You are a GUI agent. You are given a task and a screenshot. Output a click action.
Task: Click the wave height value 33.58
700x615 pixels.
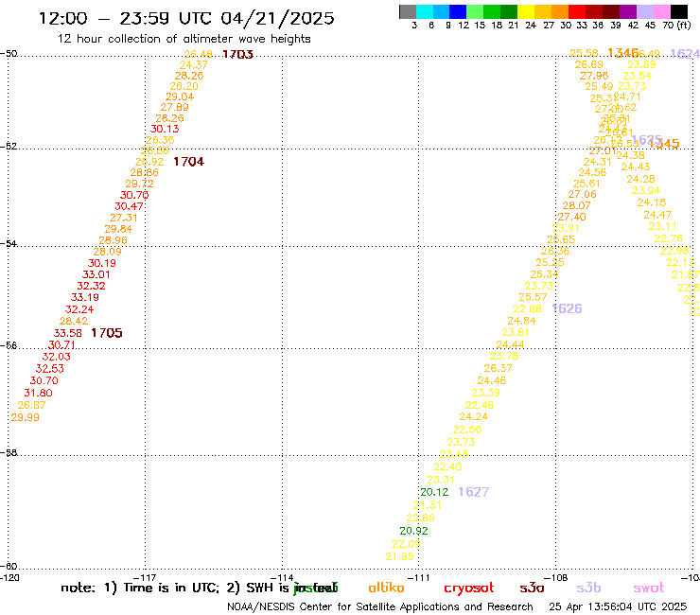click(68, 333)
